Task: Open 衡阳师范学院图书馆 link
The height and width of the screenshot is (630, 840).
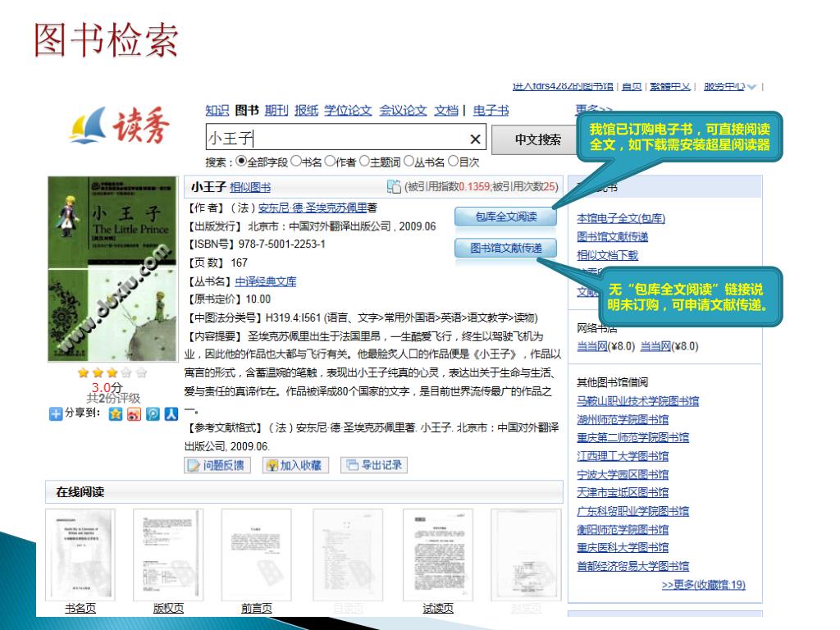Action: (x=623, y=529)
